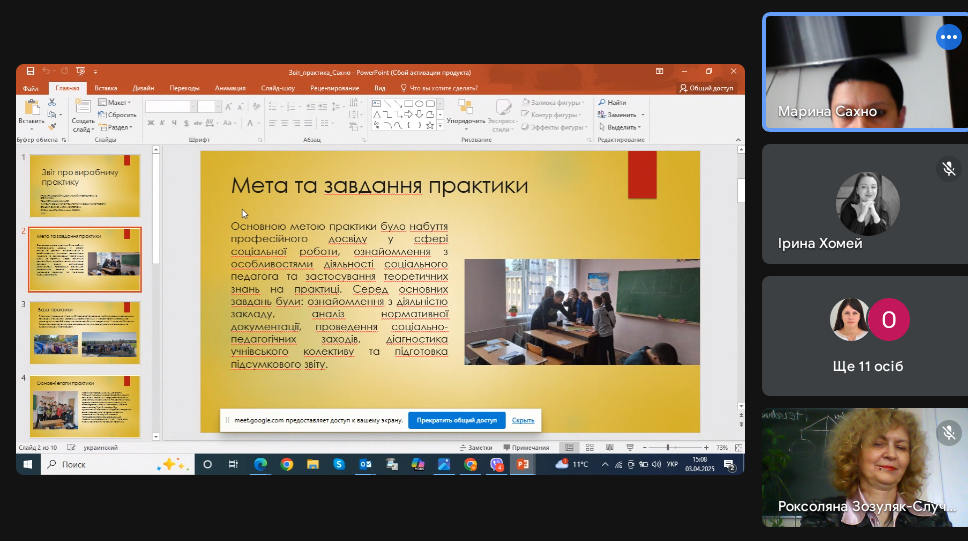Viewport: 968px width, 541px height.
Task: Click the Undo arrow in quick access toolbar
Action: pyautogui.click(x=46, y=72)
